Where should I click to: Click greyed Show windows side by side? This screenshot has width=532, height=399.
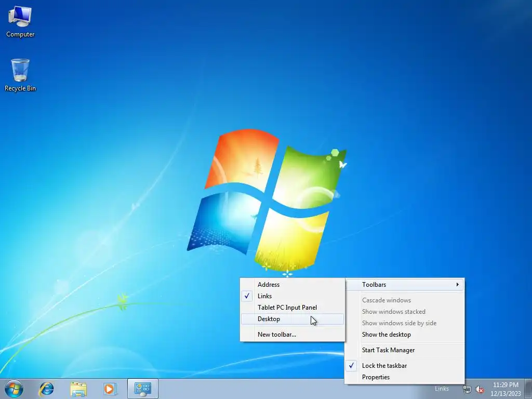[x=404, y=323]
